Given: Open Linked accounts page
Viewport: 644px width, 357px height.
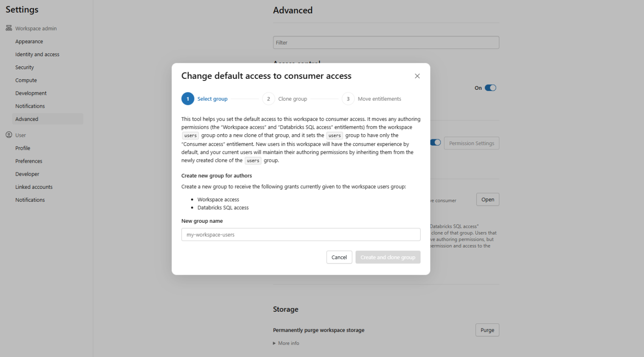Looking at the screenshot, I should 34,187.
